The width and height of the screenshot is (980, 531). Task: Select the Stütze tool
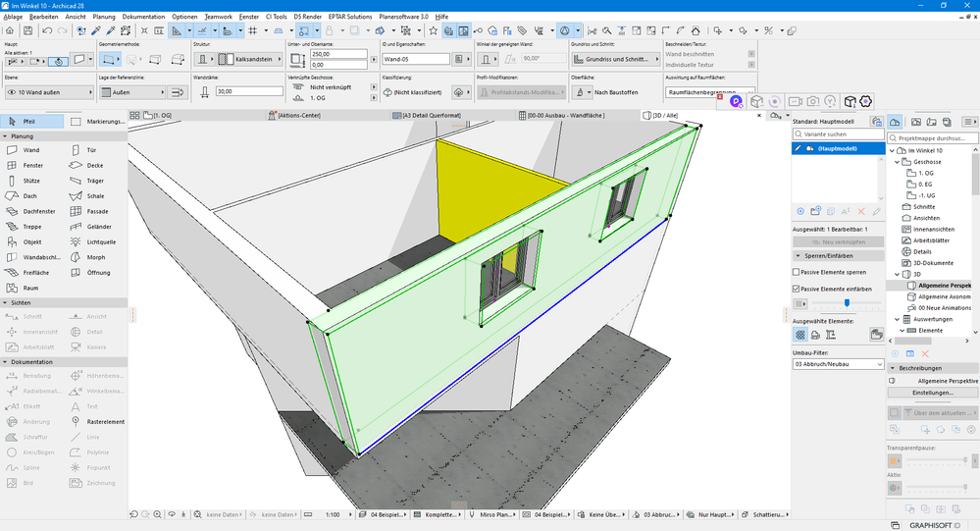31,181
